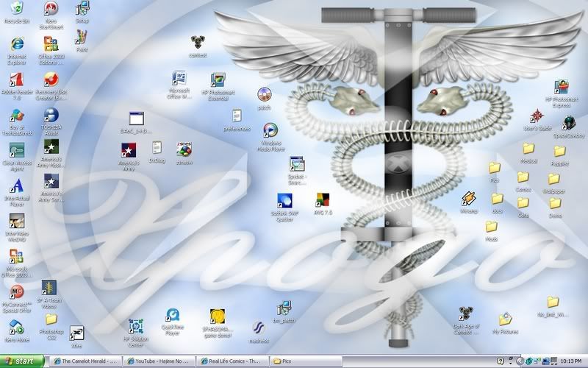The width and height of the screenshot is (588, 368).
Task: Open the Windows Start menu
Action: [x=22, y=361]
